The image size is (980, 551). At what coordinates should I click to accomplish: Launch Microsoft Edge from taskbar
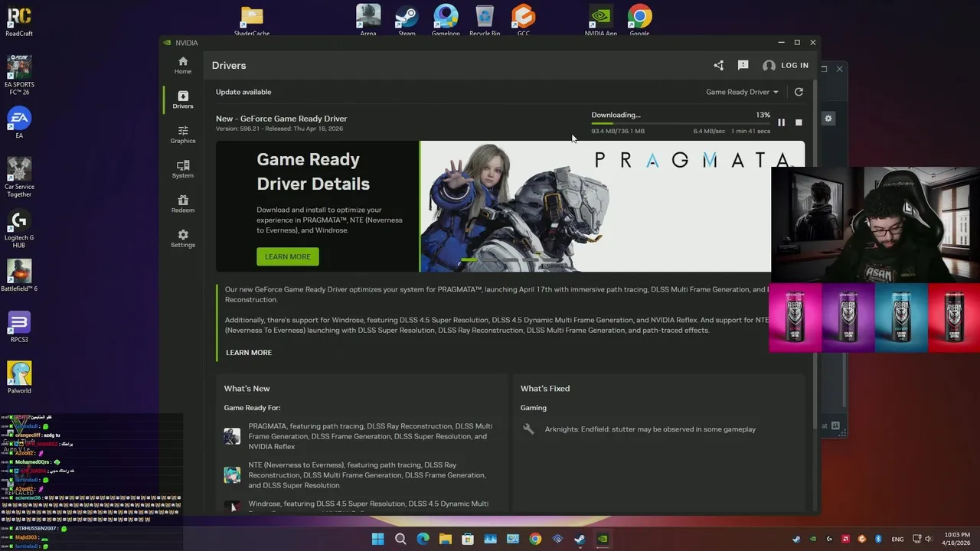[x=423, y=539]
